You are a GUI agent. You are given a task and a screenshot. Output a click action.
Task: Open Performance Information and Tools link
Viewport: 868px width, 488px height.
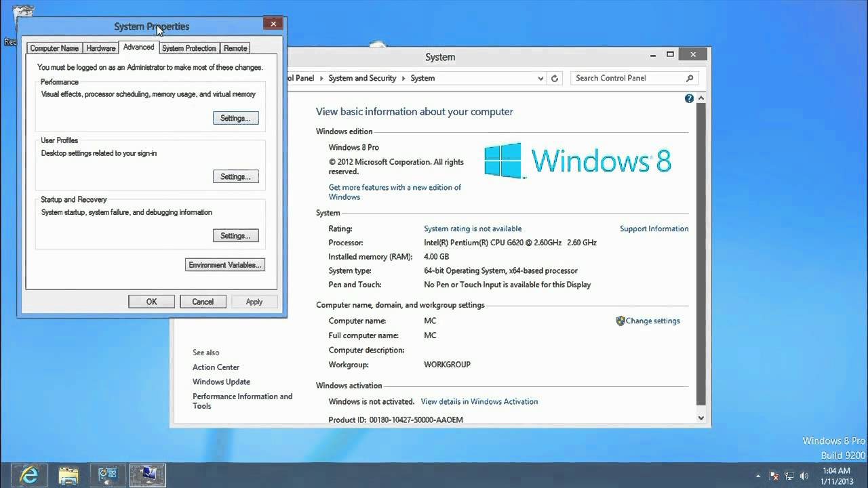point(242,401)
